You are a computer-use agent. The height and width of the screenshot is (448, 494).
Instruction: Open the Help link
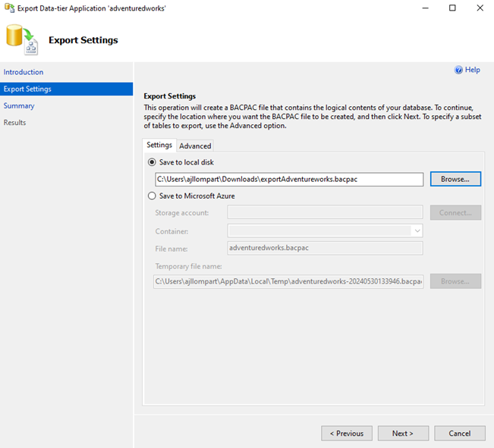point(472,70)
